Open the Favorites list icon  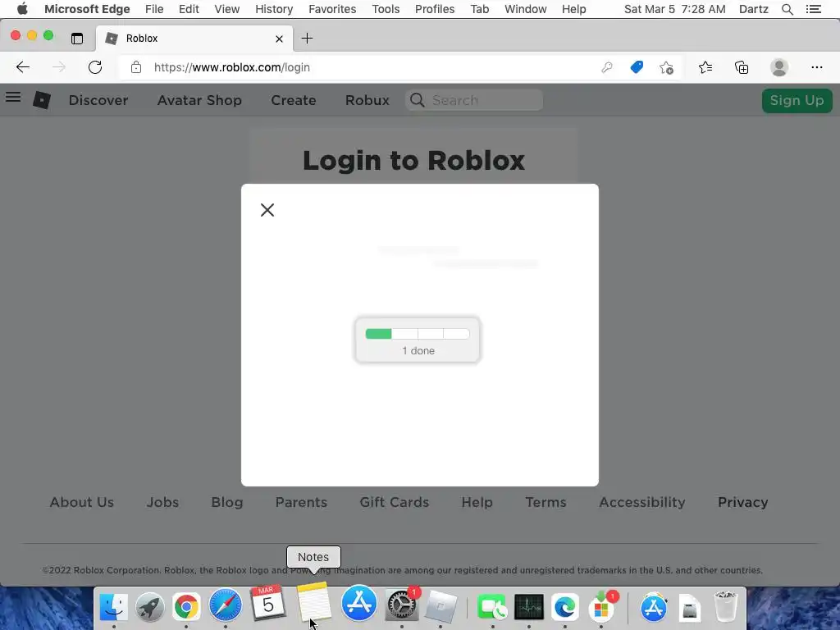point(705,67)
